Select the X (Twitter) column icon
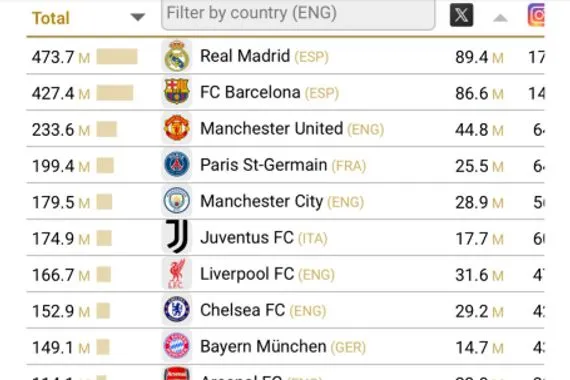 [461, 15]
